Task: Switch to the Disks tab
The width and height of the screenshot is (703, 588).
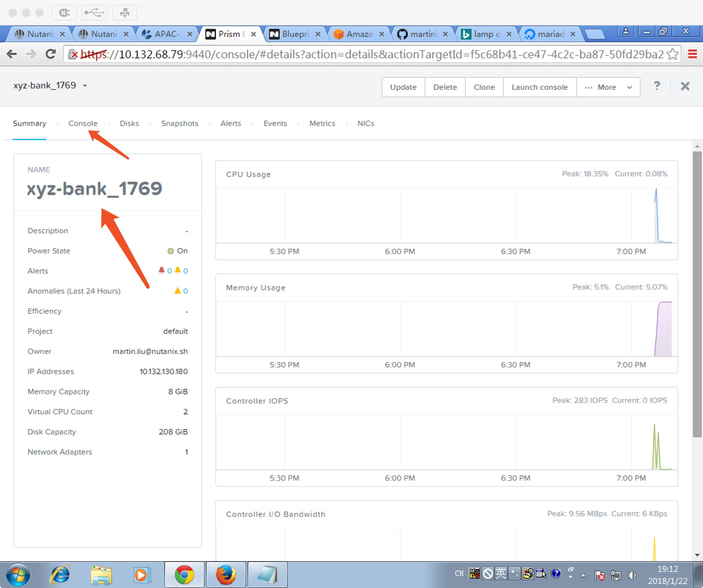Action: [x=129, y=123]
